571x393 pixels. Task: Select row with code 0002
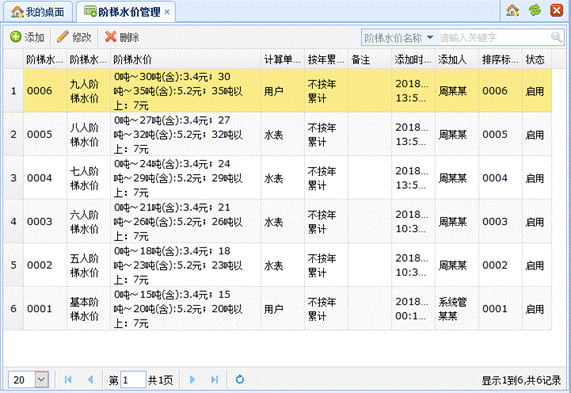click(x=277, y=265)
